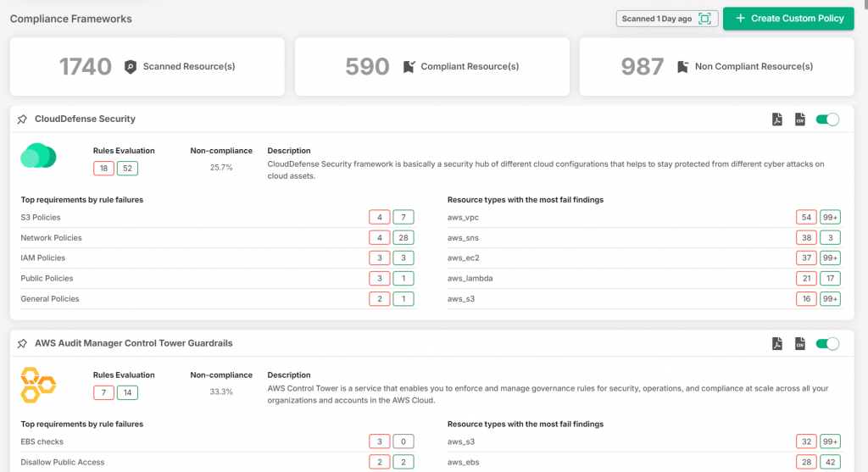Click the green 52 passed rules badge
868x472 pixels.
(x=127, y=169)
